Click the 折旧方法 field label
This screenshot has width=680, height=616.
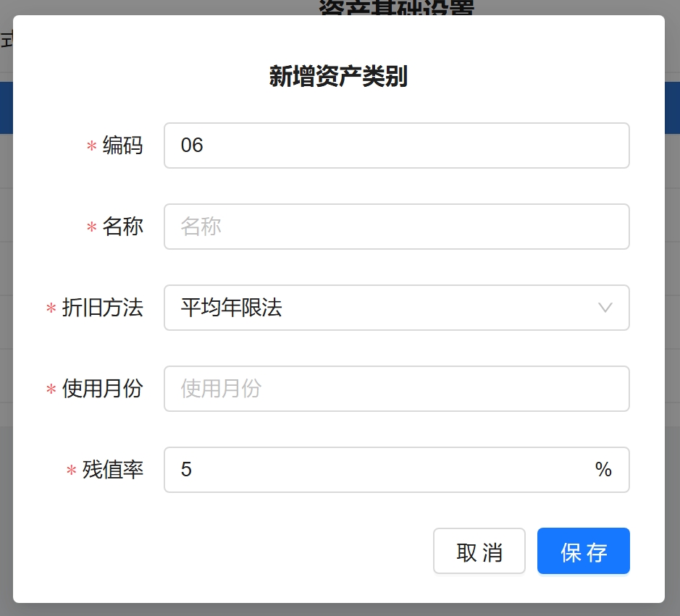coord(102,308)
